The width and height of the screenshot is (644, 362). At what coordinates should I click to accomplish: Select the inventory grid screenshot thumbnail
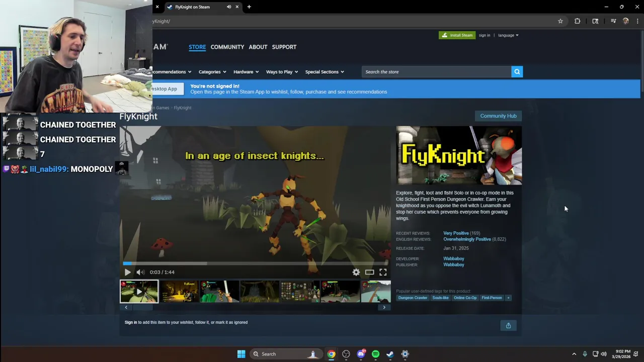(x=300, y=292)
